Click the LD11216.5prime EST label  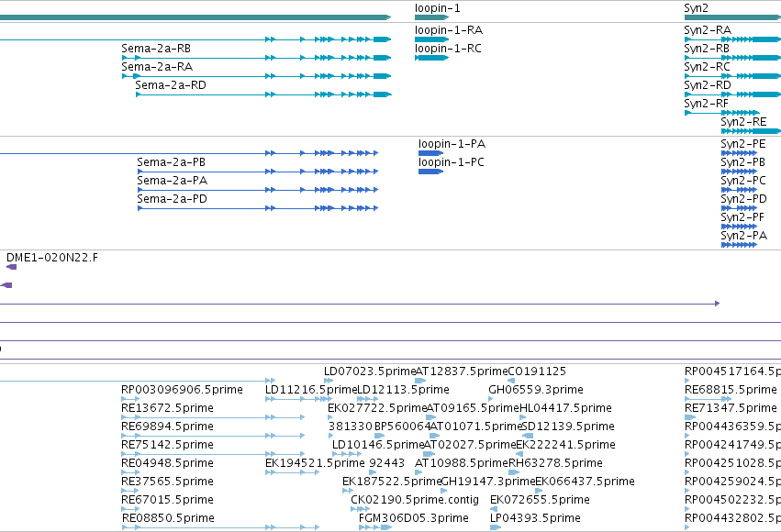(311, 390)
